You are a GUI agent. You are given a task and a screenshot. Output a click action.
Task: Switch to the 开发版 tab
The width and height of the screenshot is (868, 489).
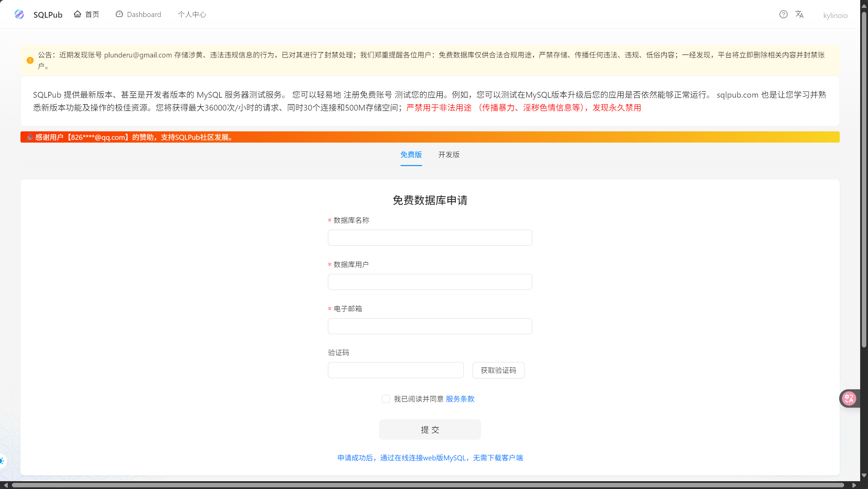point(448,154)
